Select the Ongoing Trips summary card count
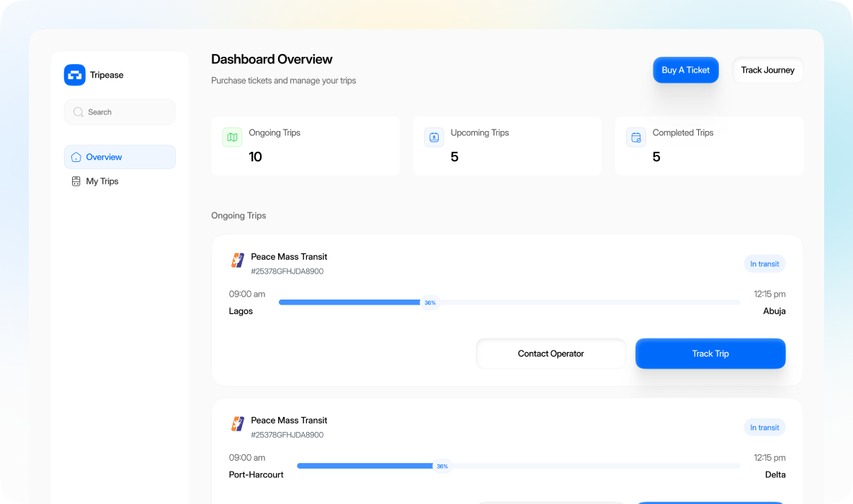Image resolution: width=853 pixels, height=504 pixels. (255, 157)
